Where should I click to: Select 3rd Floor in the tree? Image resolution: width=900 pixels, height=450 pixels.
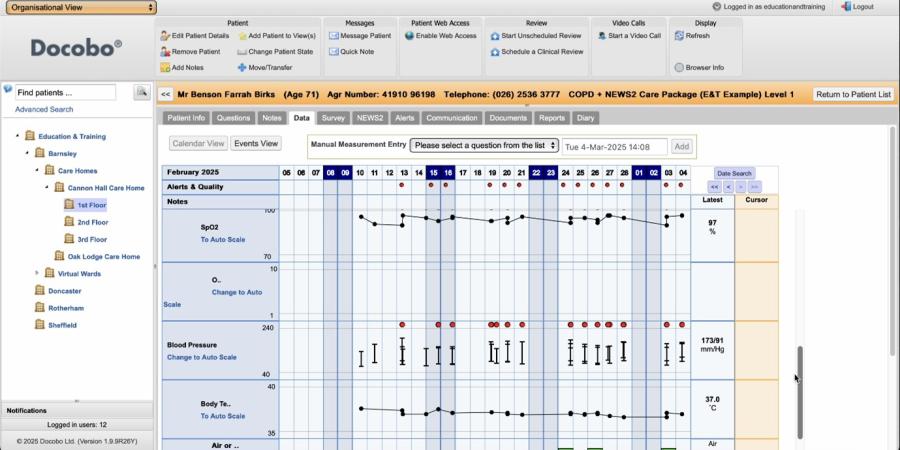coord(92,239)
